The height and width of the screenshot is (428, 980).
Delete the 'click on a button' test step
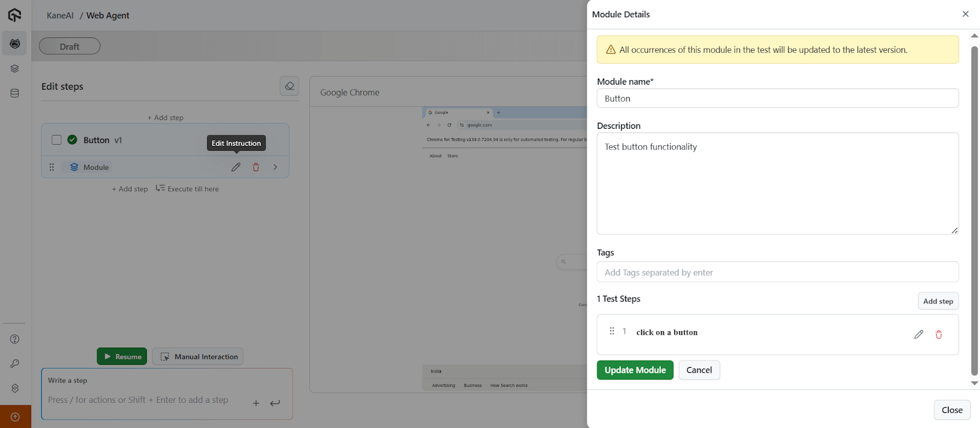[938, 334]
